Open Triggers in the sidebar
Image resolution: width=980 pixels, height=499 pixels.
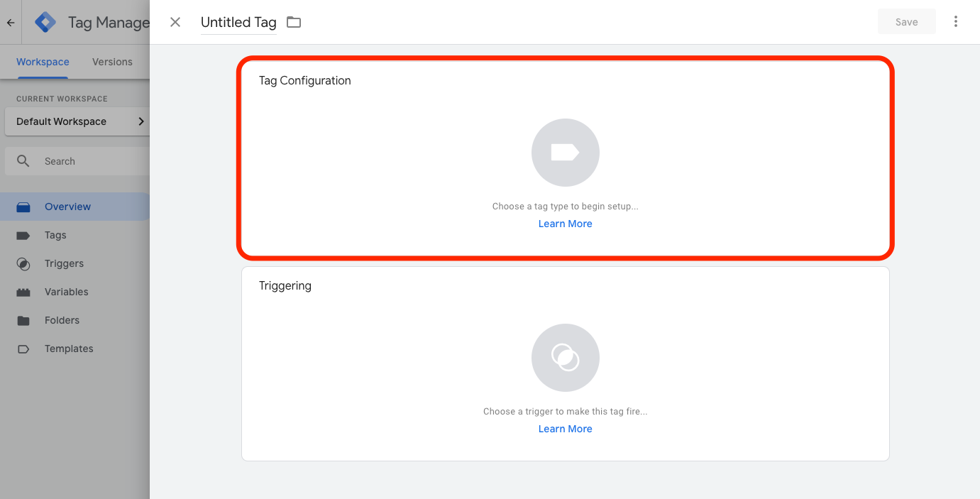pyautogui.click(x=75, y=263)
